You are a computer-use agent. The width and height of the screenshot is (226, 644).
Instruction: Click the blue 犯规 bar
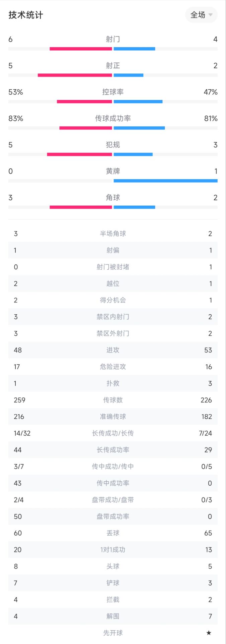[x=133, y=155]
